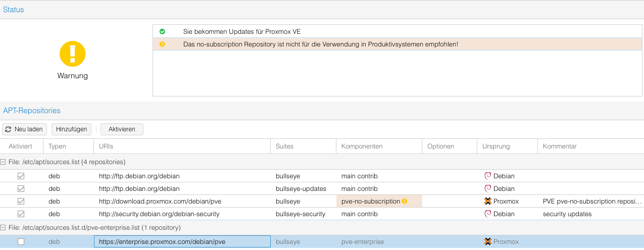644x250 pixels.
Task: Sort by the Typen column header
Action: click(x=68, y=146)
